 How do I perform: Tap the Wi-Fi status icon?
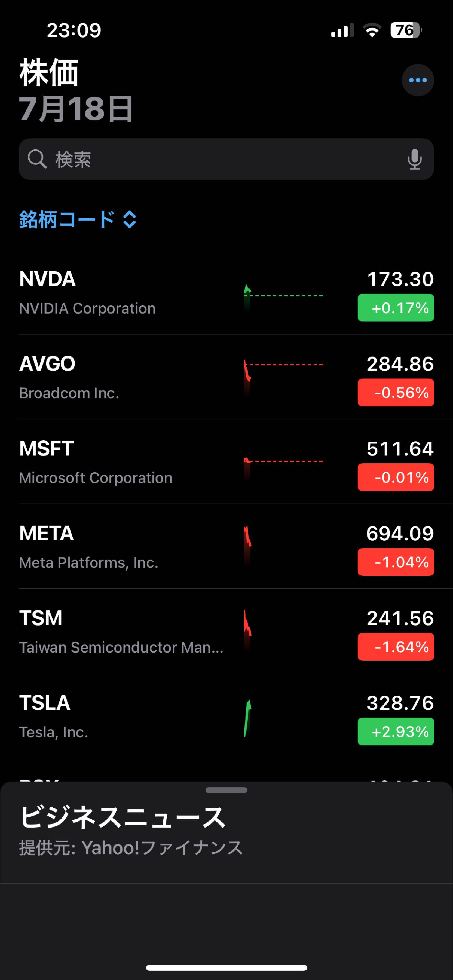(x=372, y=30)
